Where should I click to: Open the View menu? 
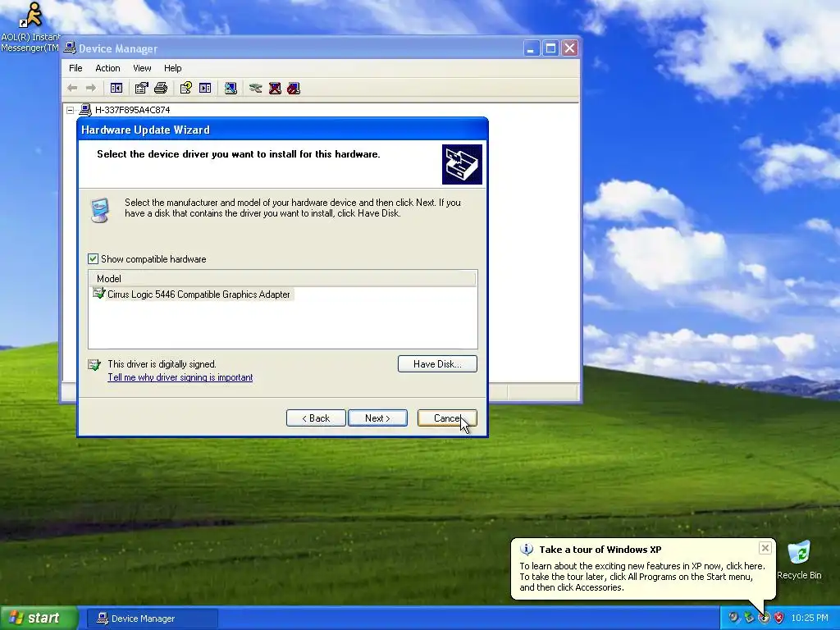(x=142, y=68)
